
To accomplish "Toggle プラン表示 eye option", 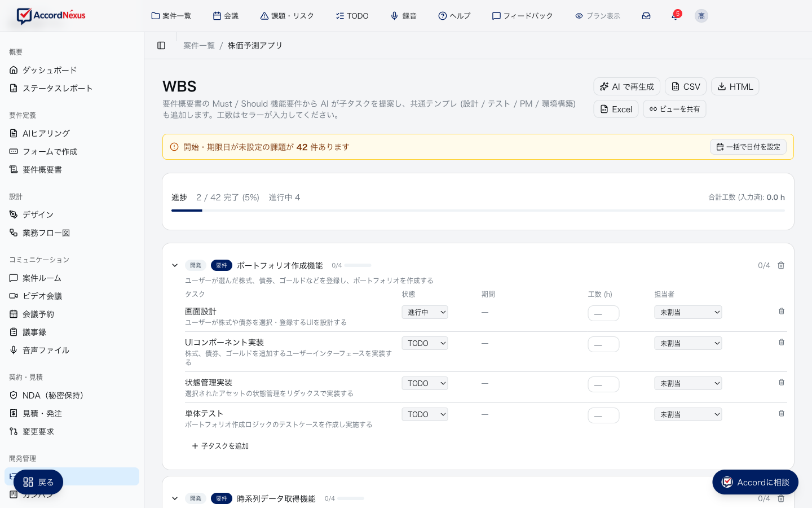I will point(598,16).
